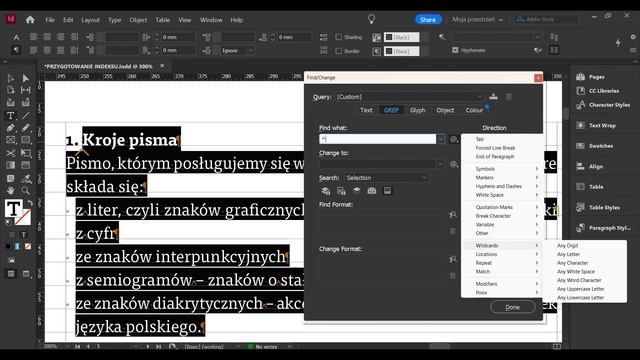Toggle Include Locked Layers search option
This screenshot has width=640, height=360.
click(325, 191)
